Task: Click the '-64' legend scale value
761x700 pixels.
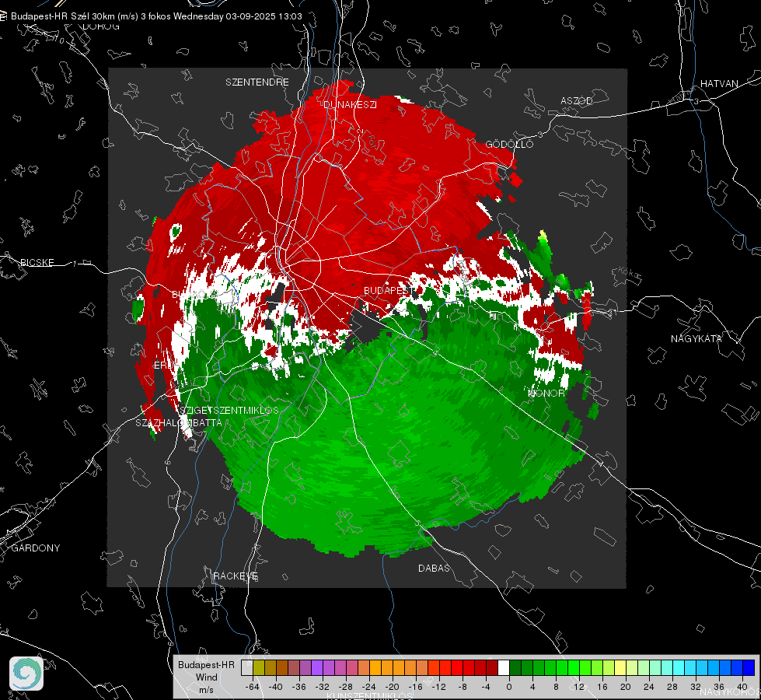Action: point(253,687)
